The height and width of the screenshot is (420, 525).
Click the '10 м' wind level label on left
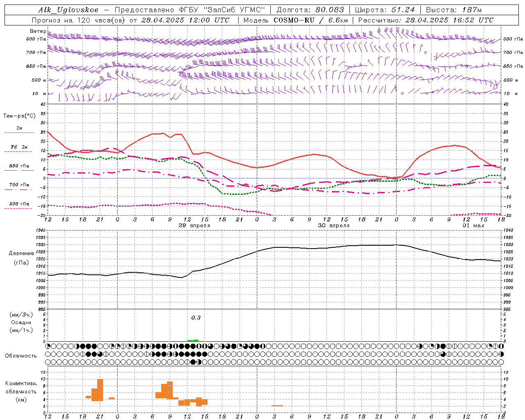pyautogui.click(x=39, y=94)
